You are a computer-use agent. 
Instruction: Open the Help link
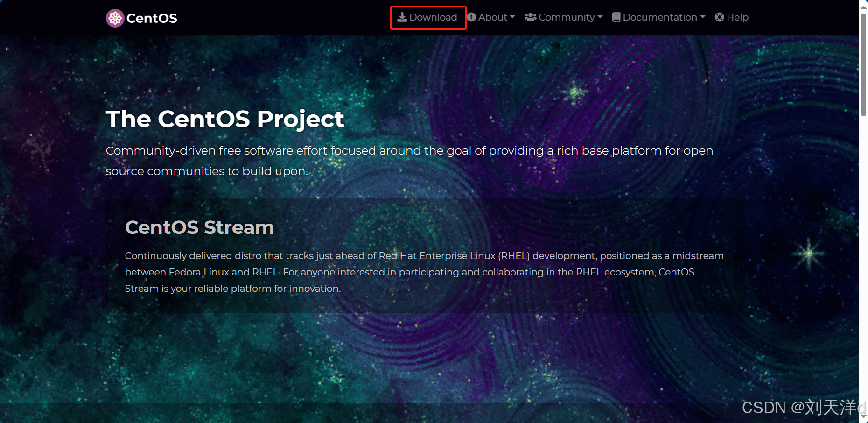732,17
